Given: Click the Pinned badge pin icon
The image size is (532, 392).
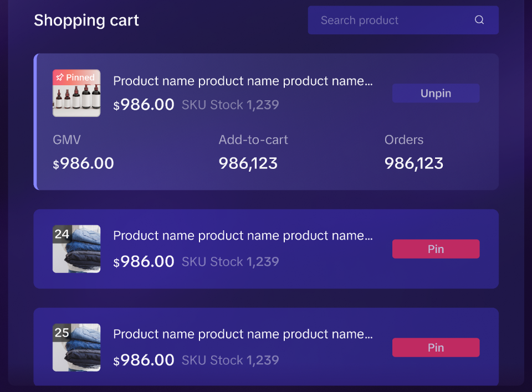Looking at the screenshot, I should point(60,78).
